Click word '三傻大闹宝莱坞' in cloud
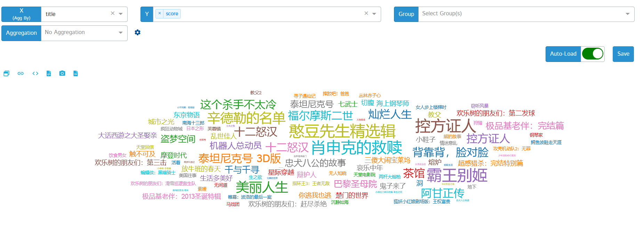This screenshot has height=246, width=644. (x=387, y=160)
